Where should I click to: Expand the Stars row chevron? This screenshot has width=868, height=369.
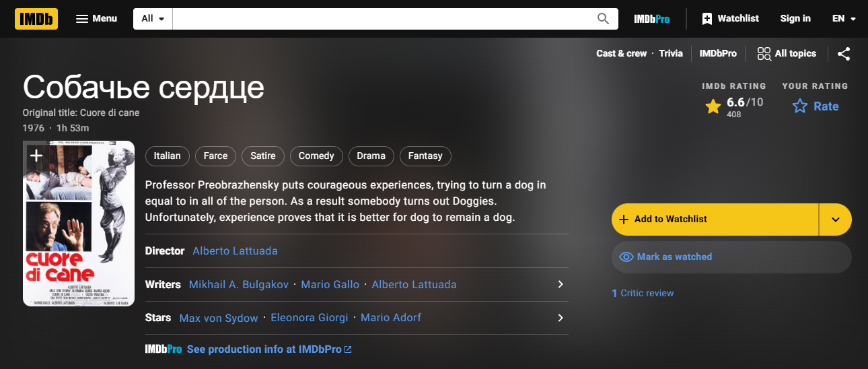click(560, 318)
